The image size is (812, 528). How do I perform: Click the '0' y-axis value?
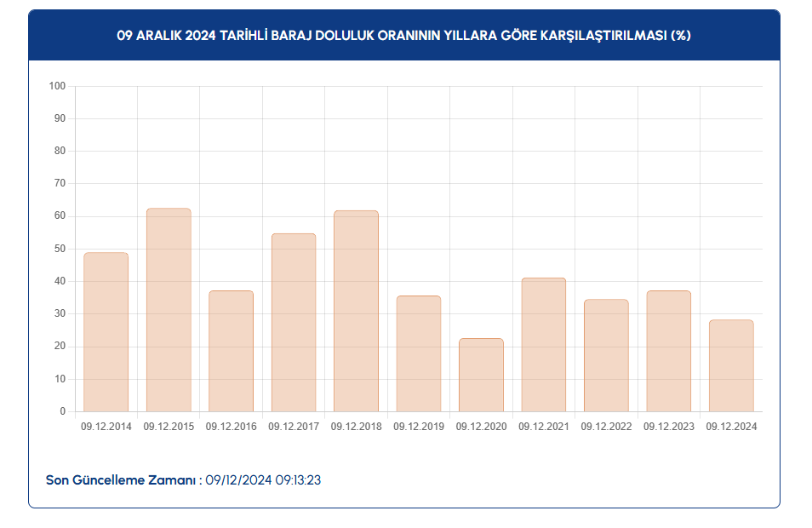[63, 411]
